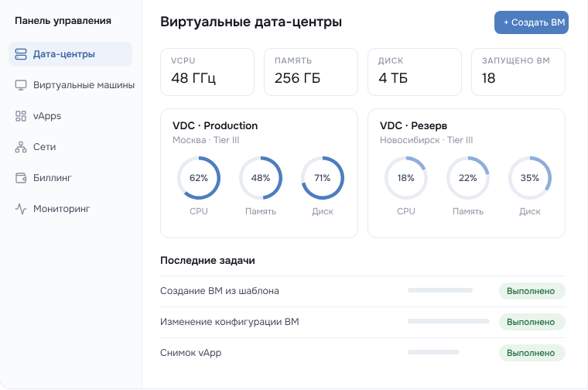Select task Изменение конфигурации ВМ

[230, 322]
